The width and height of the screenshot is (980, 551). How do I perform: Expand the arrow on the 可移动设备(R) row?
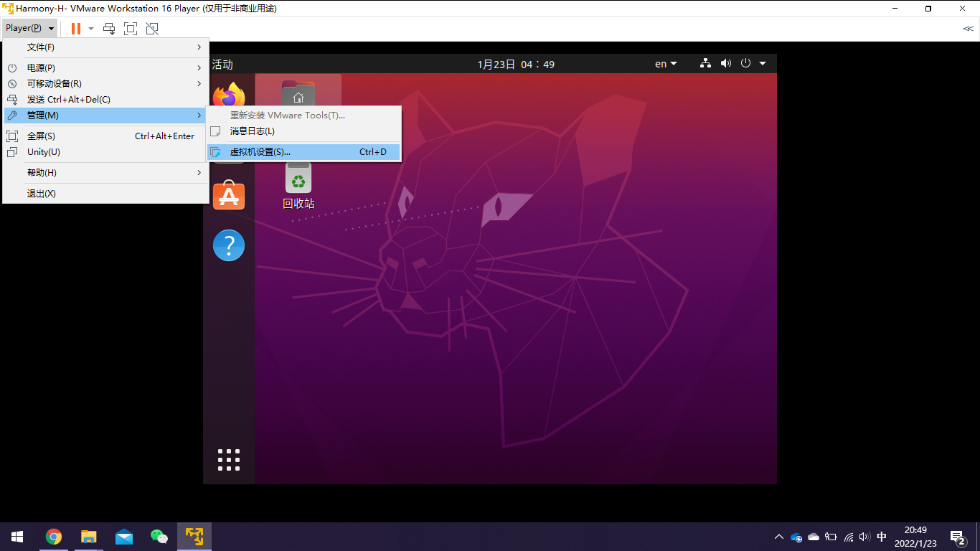199,84
